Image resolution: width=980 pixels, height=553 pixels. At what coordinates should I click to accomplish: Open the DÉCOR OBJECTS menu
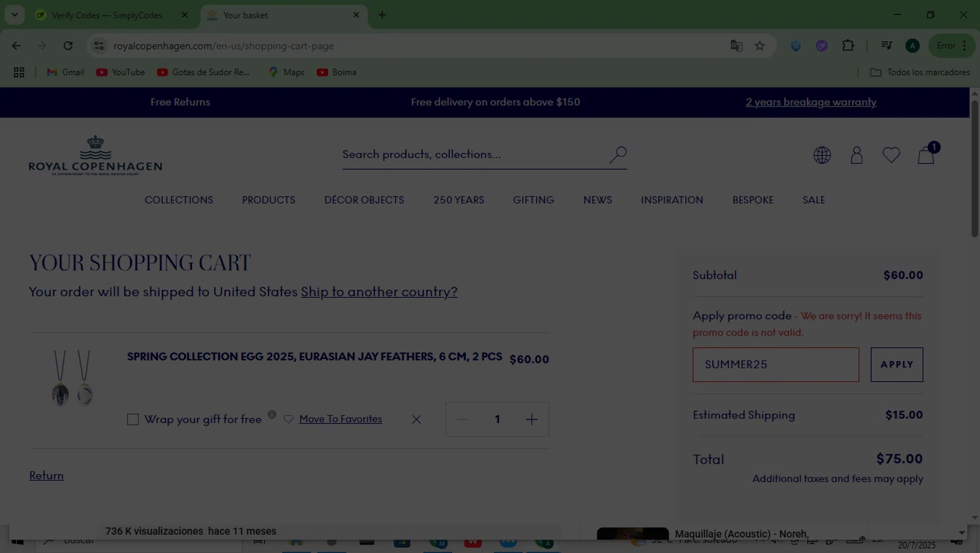pos(364,200)
